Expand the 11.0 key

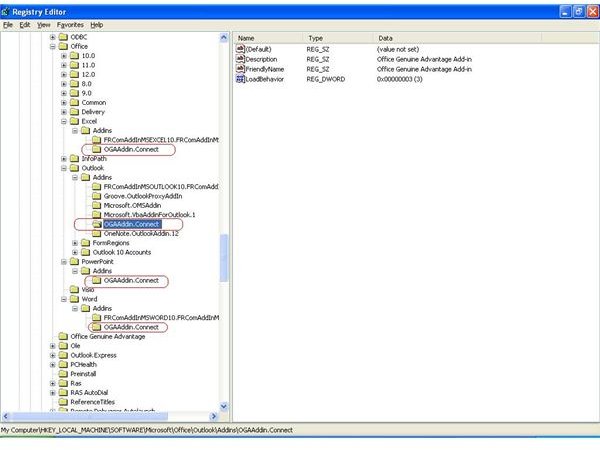(x=64, y=65)
